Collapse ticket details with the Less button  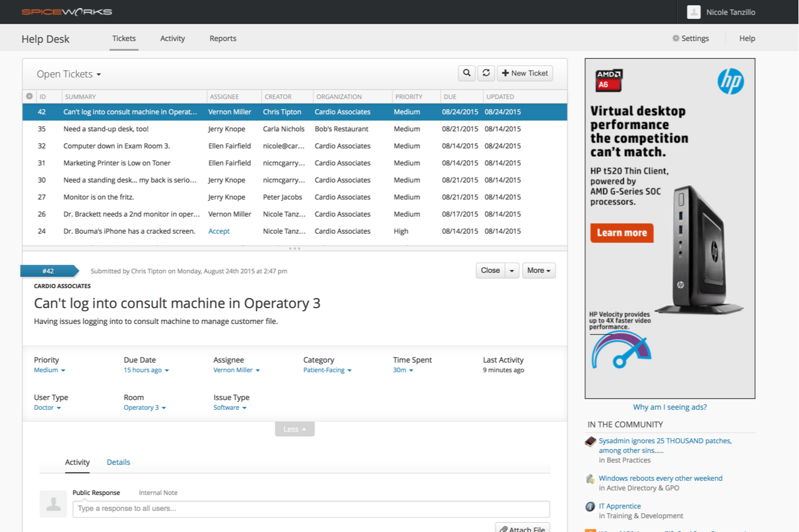click(295, 429)
